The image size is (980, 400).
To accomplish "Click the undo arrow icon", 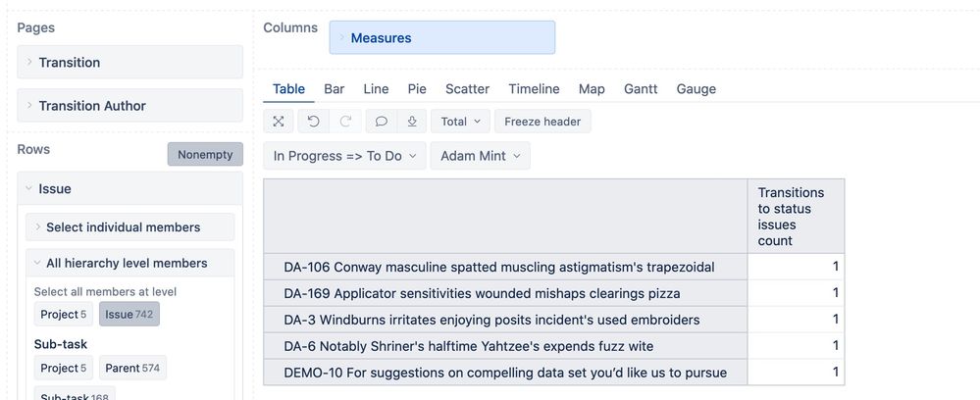I will pyautogui.click(x=313, y=122).
